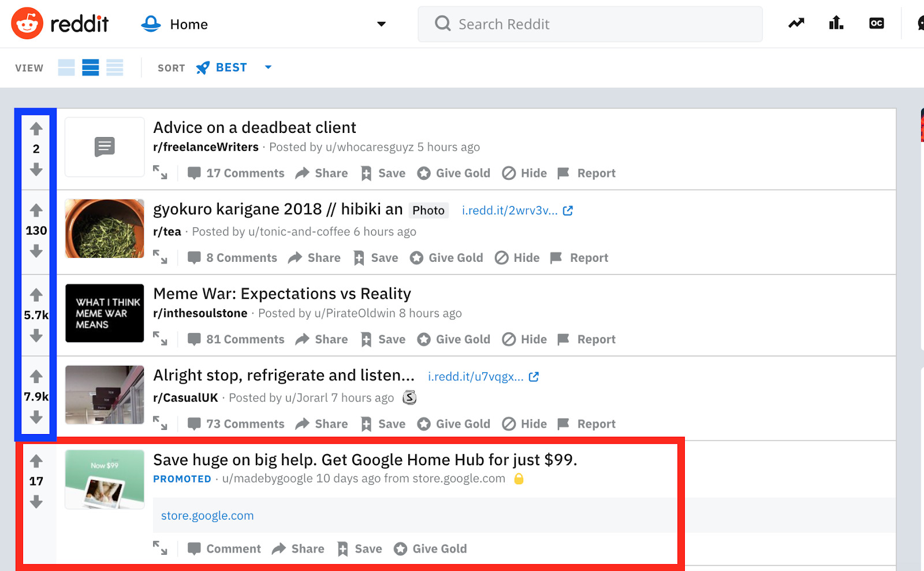This screenshot has height=571, width=924.
Task: Open the tea leaves post thumbnail
Action: pyautogui.click(x=105, y=228)
